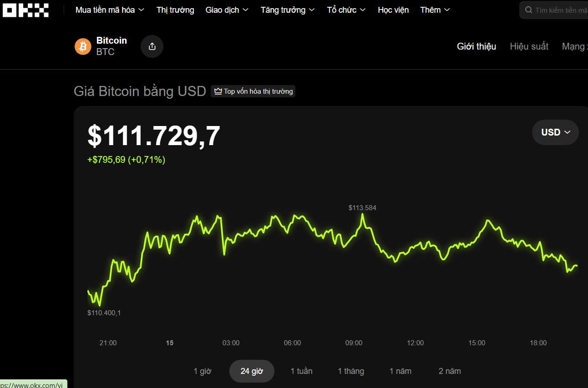Click the Bitcoin orange coin icon
The image size is (588, 388).
tap(83, 46)
